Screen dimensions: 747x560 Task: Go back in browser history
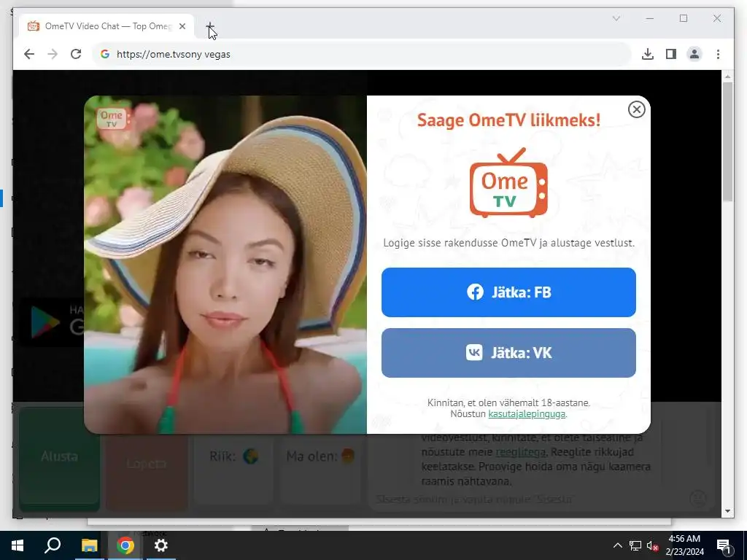29,54
